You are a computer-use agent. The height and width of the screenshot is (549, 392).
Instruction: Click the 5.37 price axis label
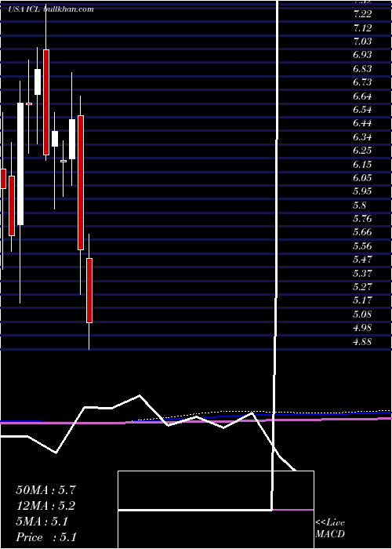(x=362, y=274)
